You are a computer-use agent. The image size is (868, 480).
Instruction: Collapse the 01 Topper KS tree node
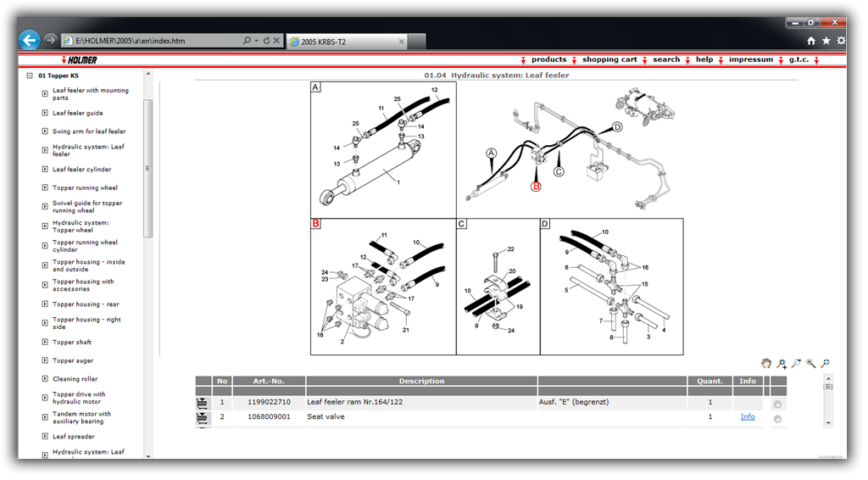coord(30,75)
